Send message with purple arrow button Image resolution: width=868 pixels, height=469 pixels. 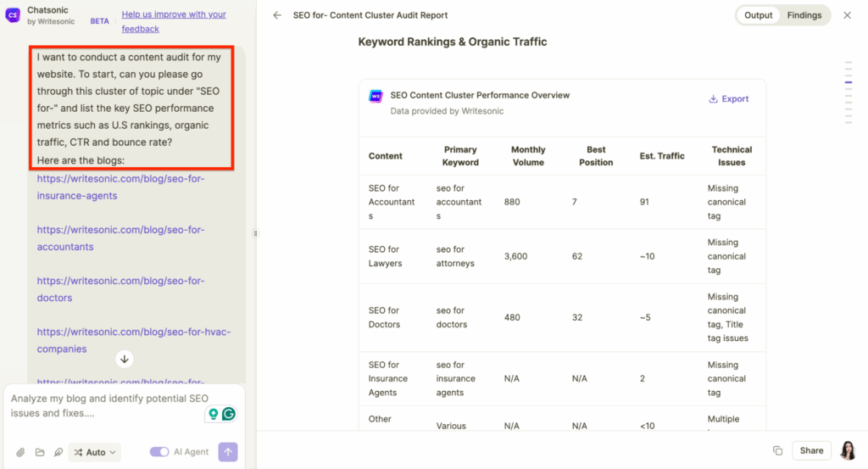tap(228, 452)
